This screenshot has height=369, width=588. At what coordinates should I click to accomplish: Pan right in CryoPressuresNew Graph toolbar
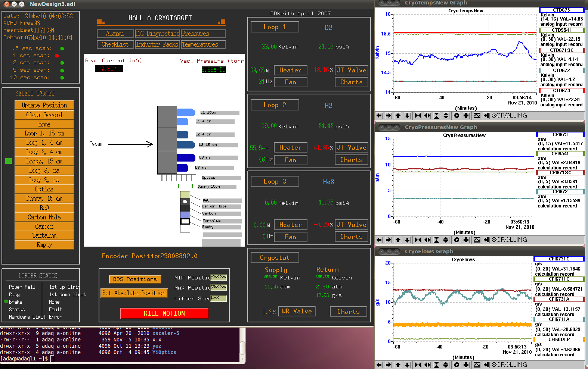389,240
